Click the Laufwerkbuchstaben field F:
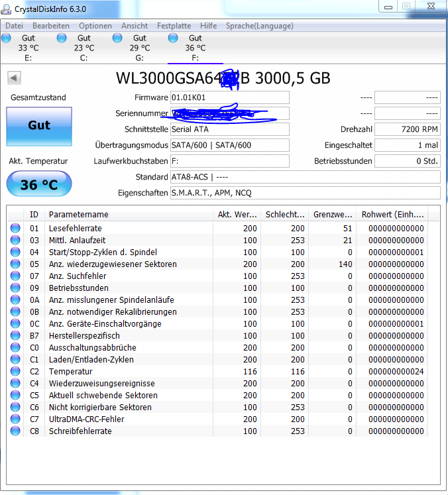This screenshot has width=448, height=495. [x=230, y=161]
